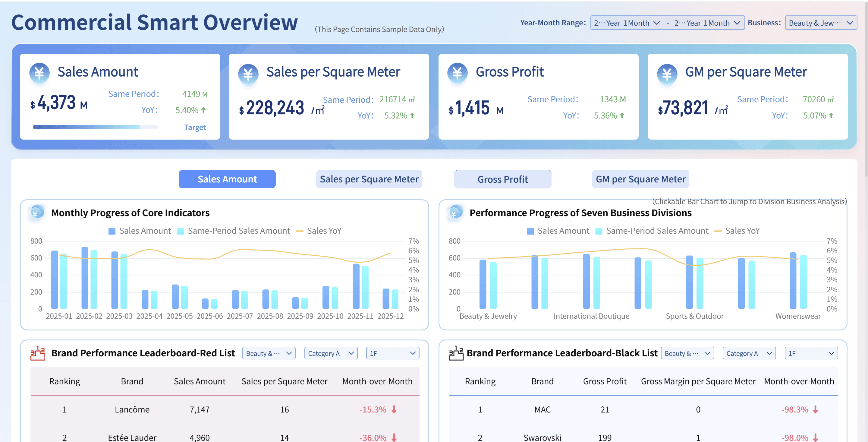Toggle Sales Amount legend in Seven Business Divisions chart

(x=558, y=231)
